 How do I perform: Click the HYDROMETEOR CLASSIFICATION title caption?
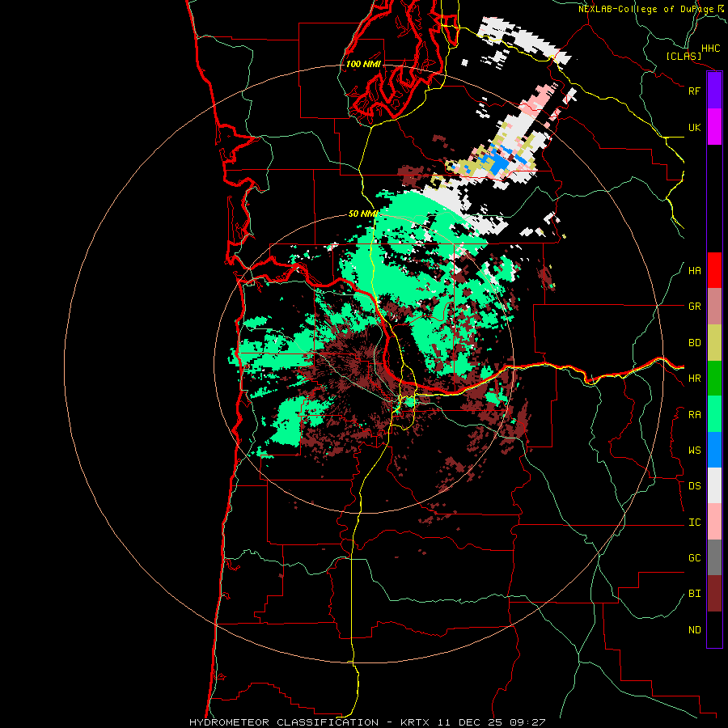284,722
